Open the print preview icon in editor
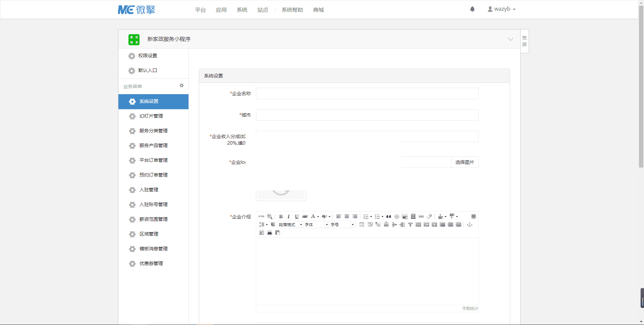644x325 pixels. (x=269, y=233)
